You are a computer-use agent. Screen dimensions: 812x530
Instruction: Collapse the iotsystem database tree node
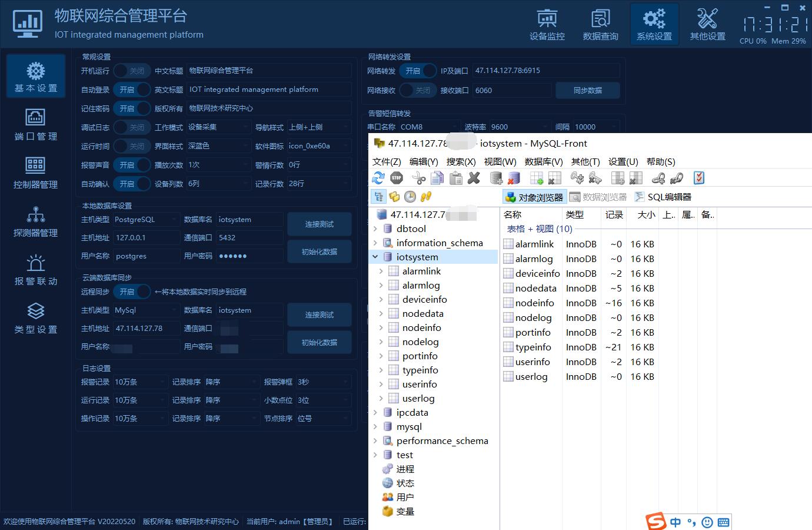[375, 257]
